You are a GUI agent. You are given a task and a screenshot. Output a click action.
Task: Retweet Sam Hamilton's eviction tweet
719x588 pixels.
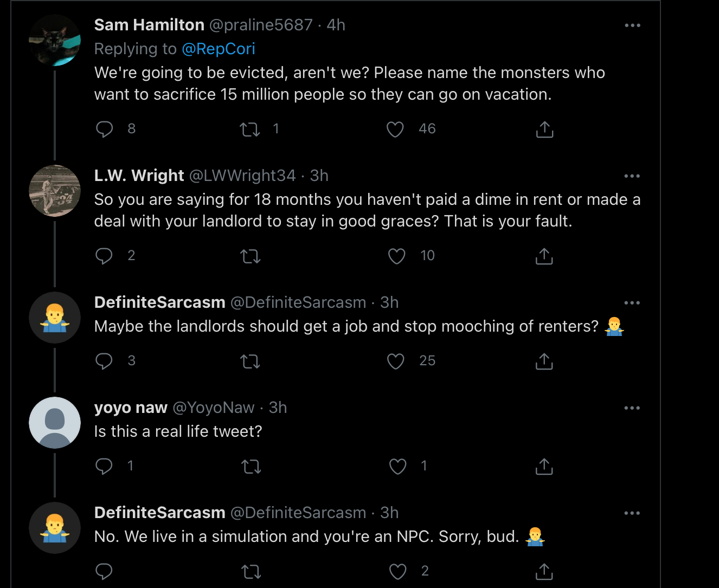[x=250, y=129]
